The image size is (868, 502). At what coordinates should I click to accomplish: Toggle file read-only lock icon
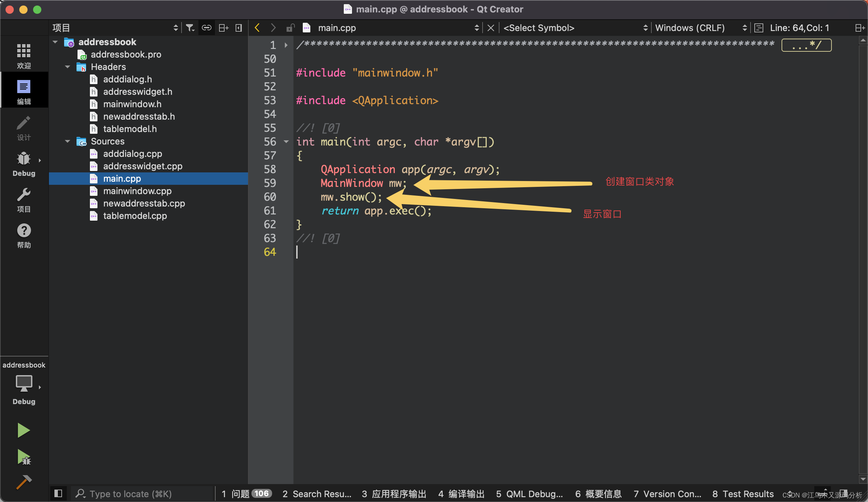(x=290, y=28)
